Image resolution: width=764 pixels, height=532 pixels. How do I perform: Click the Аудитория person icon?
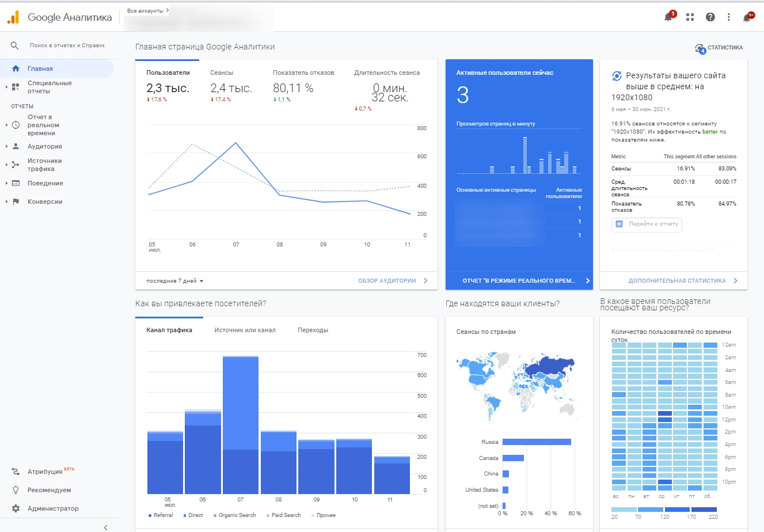[x=16, y=146]
